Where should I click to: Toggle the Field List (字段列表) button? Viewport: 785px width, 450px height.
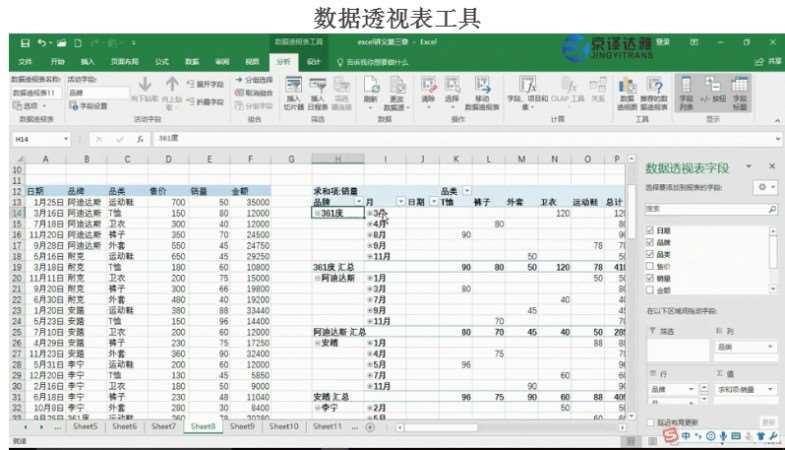tap(686, 94)
